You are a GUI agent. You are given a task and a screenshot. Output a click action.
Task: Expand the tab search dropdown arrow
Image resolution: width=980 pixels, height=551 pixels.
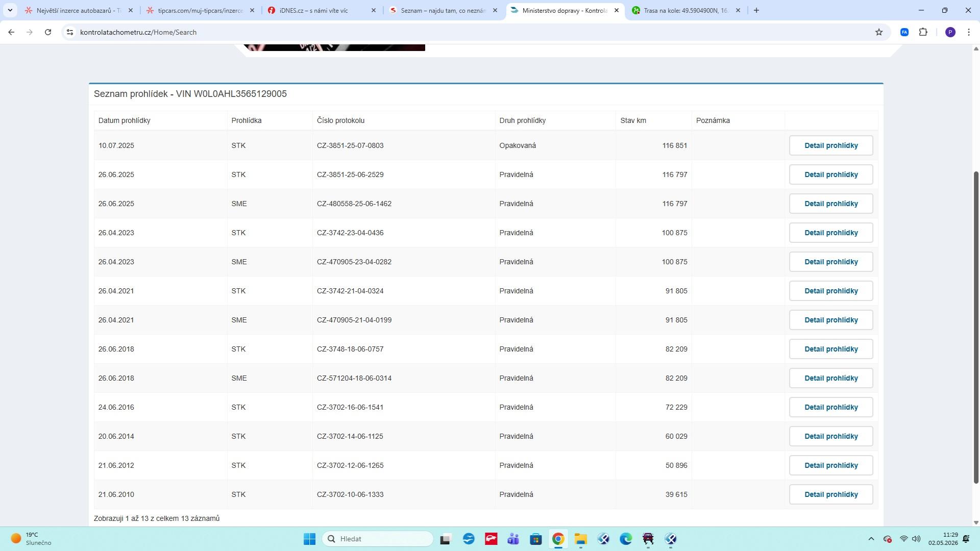pyautogui.click(x=10, y=10)
